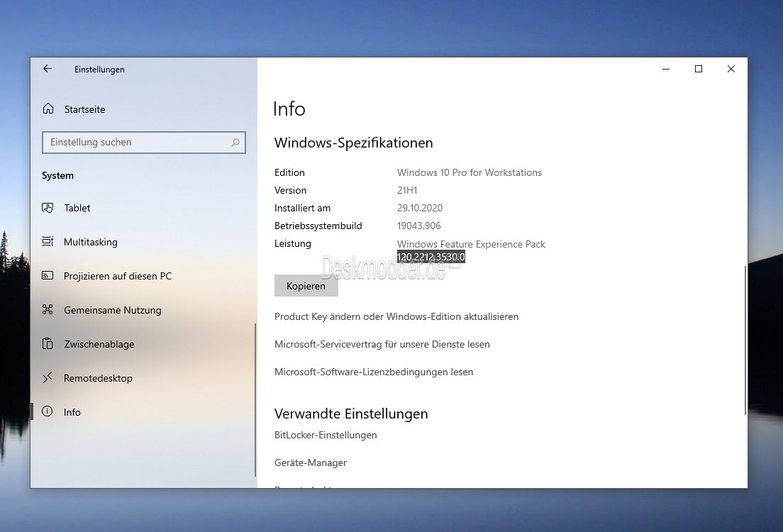Click the Multitasking icon
783x532 pixels.
point(48,242)
